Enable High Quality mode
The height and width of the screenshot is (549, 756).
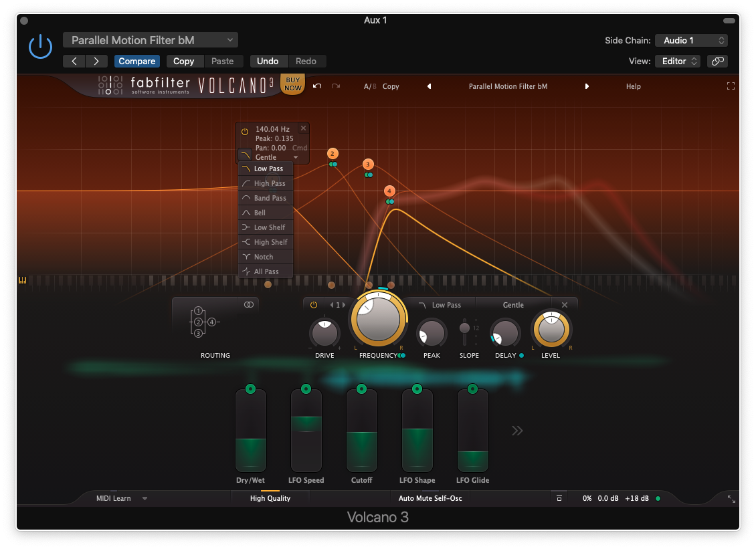click(270, 498)
